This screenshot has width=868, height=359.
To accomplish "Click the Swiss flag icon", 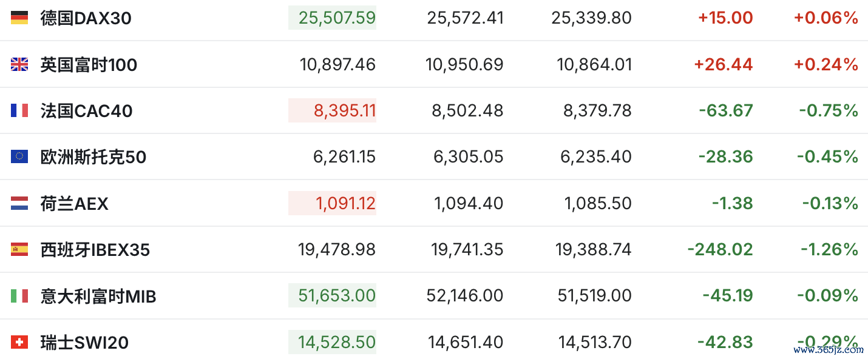I will (x=19, y=343).
